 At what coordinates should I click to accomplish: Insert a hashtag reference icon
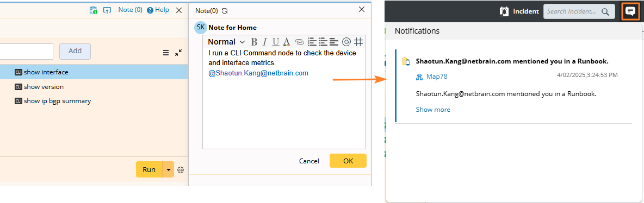click(x=358, y=42)
